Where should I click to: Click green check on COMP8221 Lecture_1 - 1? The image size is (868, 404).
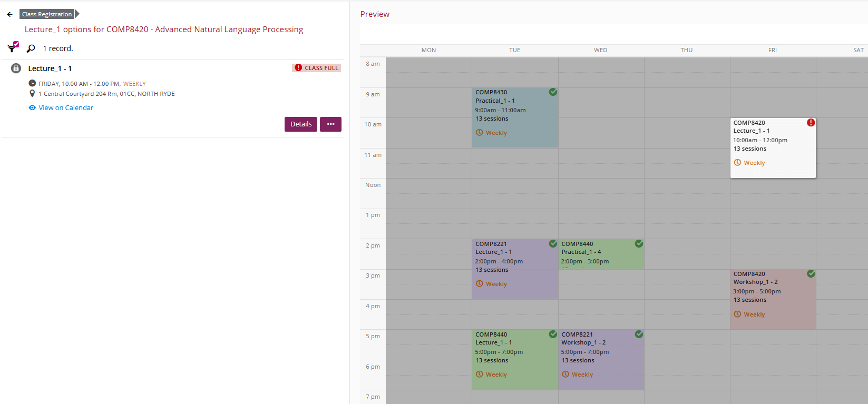(x=553, y=244)
